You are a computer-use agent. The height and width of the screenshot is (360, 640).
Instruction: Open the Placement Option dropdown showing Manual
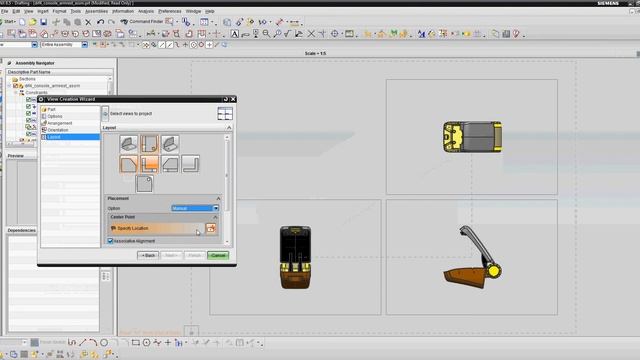coord(195,208)
